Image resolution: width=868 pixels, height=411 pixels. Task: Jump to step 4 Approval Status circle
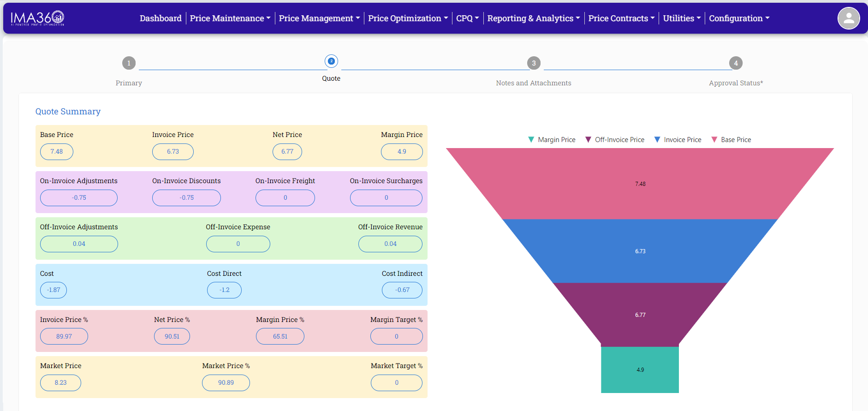736,63
